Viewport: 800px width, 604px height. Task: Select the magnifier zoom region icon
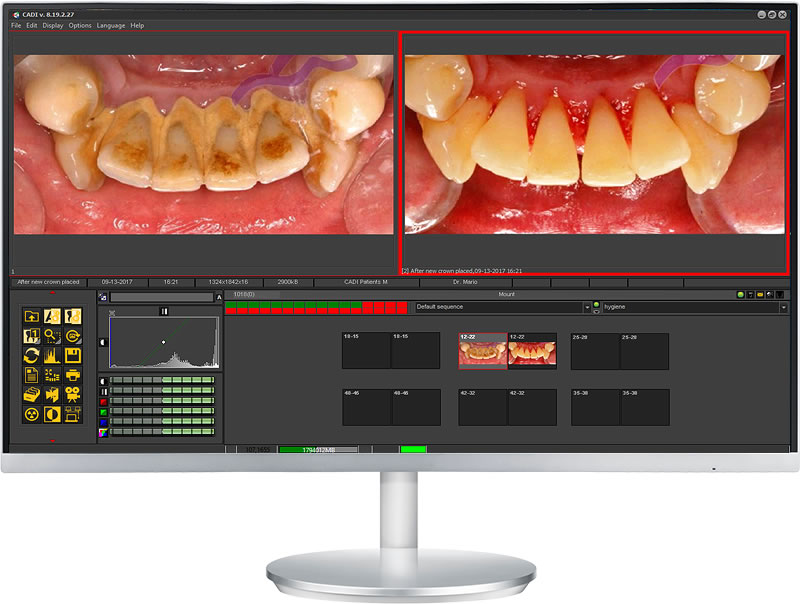[x=52, y=336]
